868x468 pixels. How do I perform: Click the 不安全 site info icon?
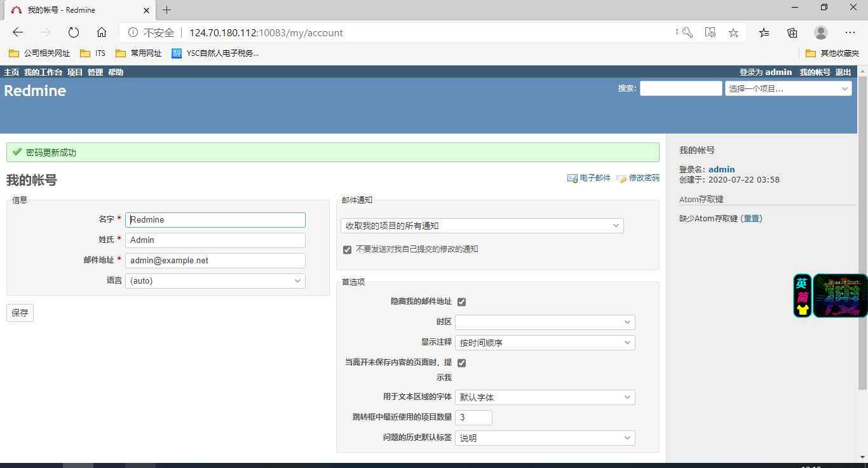click(x=133, y=32)
